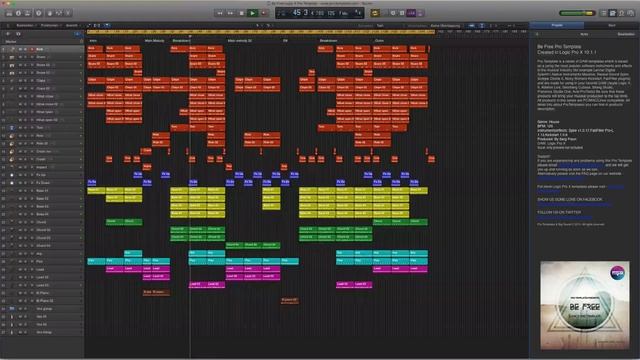Select the Impact track header

(42, 167)
